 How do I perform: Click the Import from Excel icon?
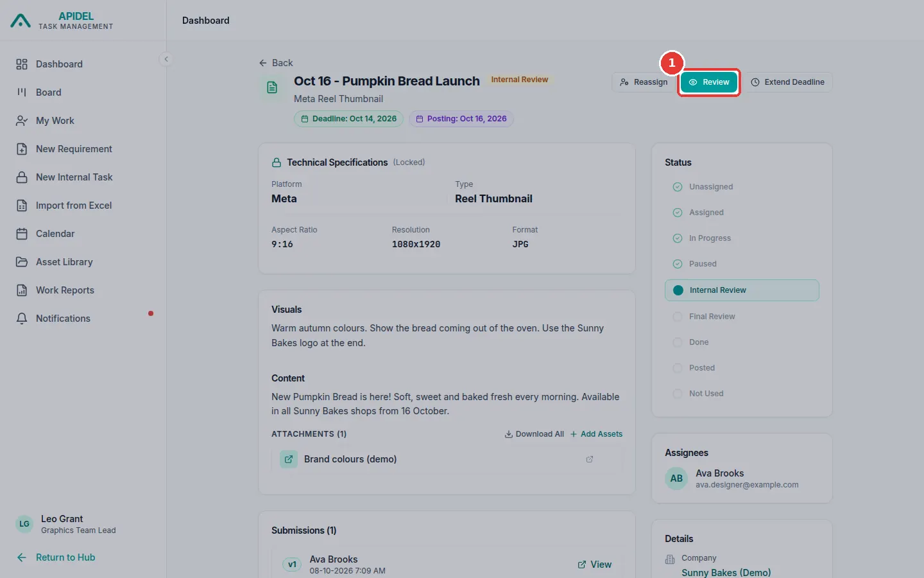(x=22, y=206)
